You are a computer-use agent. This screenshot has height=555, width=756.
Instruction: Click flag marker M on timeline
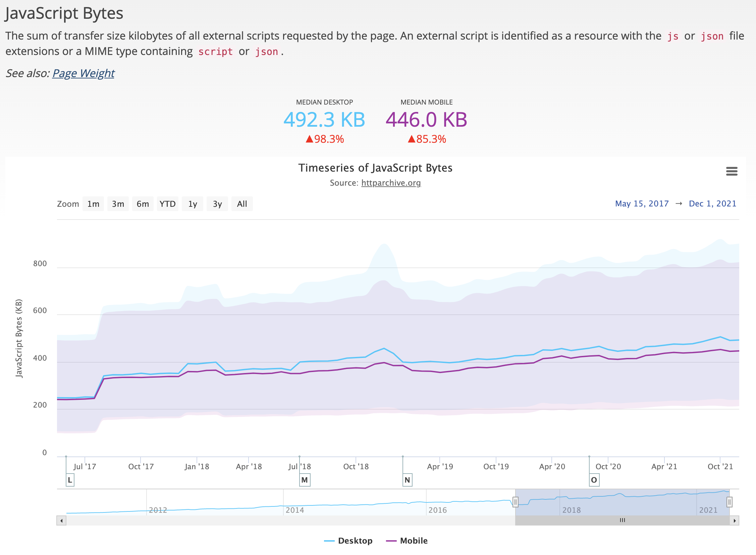click(x=305, y=480)
